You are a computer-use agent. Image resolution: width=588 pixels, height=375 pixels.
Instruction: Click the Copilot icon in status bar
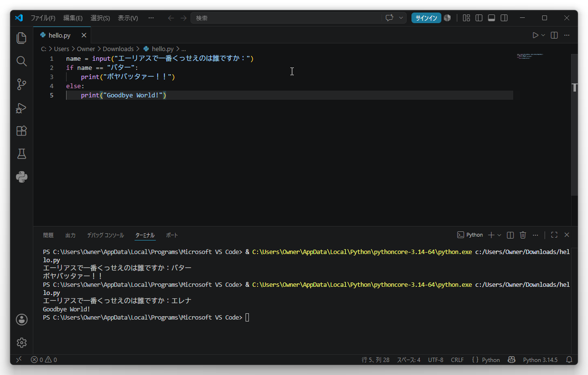click(x=512, y=360)
